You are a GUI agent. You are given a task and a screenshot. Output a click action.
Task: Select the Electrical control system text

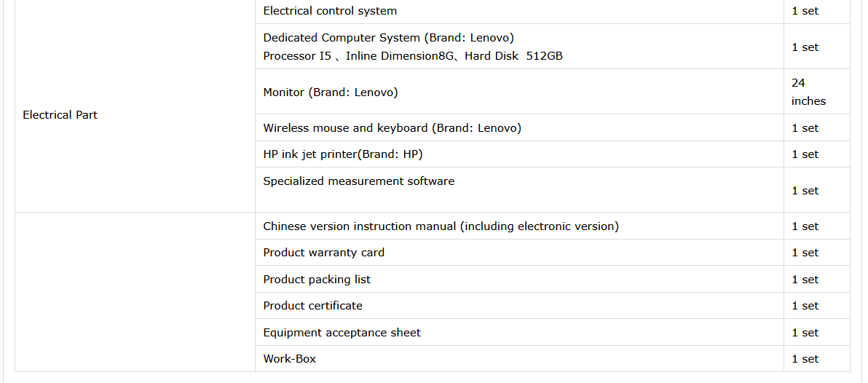330,11
